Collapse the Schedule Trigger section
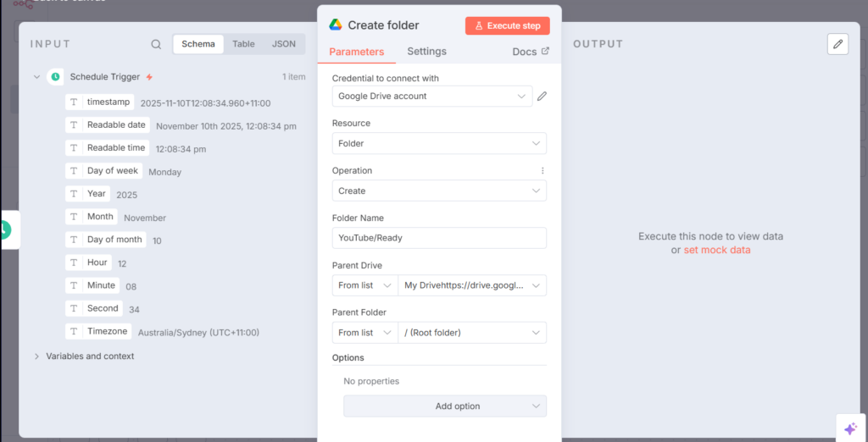 [36, 77]
